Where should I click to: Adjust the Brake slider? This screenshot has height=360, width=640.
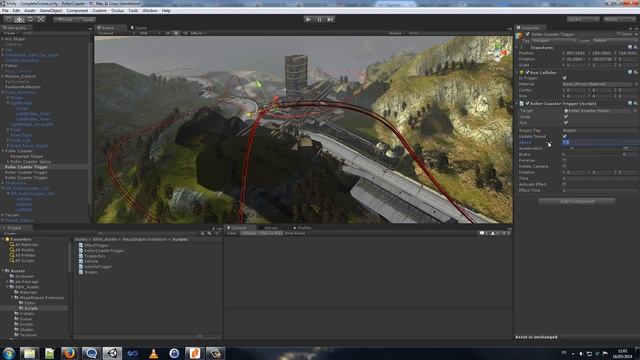click(591, 155)
